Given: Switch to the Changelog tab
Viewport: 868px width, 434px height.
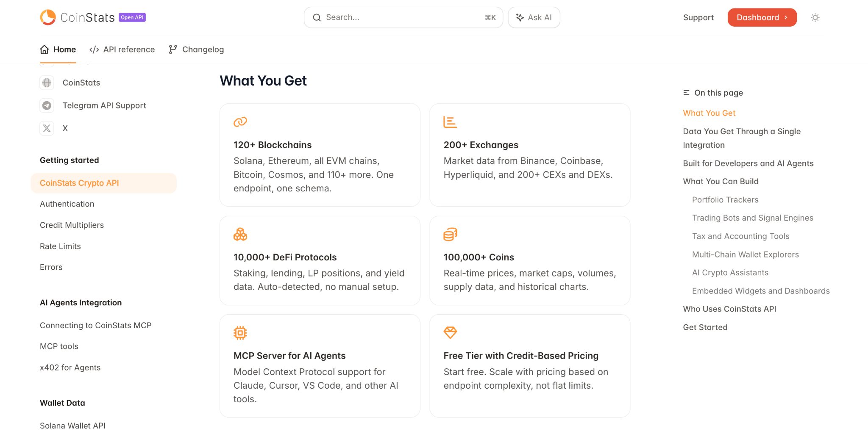Looking at the screenshot, I should tap(196, 50).
